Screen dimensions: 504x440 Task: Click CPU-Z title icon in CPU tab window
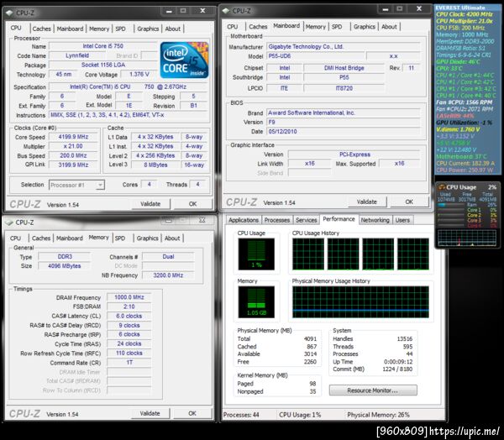click(x=9, y=13)
